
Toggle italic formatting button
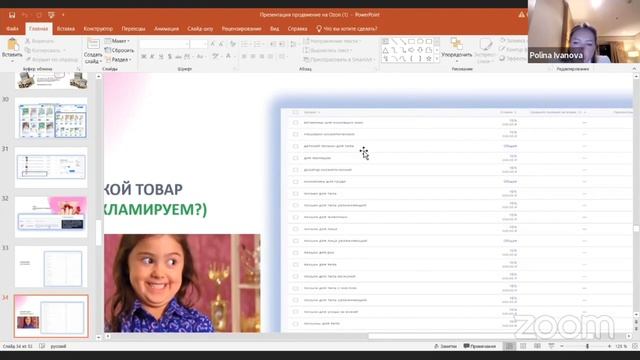152,57
